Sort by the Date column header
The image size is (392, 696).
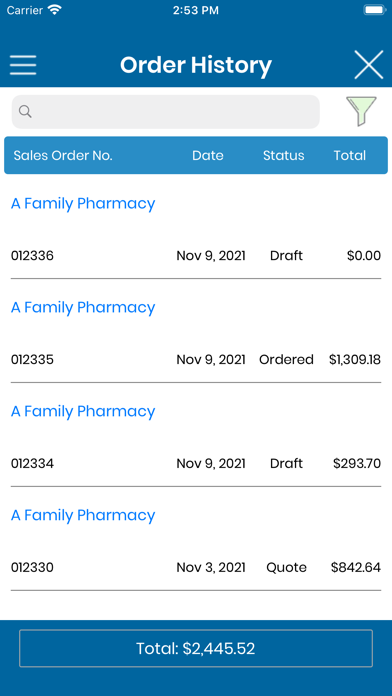[x=208, y=155]
